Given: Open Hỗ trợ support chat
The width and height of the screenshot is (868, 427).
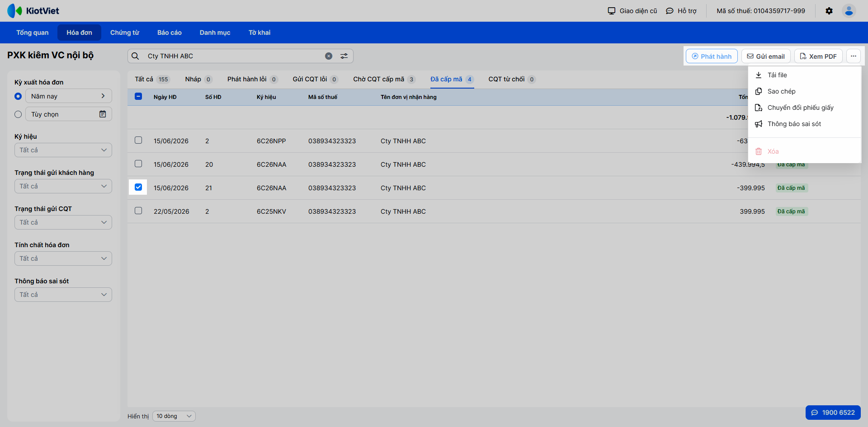Looking at the screenshot, I should click(x=681, y=11).
